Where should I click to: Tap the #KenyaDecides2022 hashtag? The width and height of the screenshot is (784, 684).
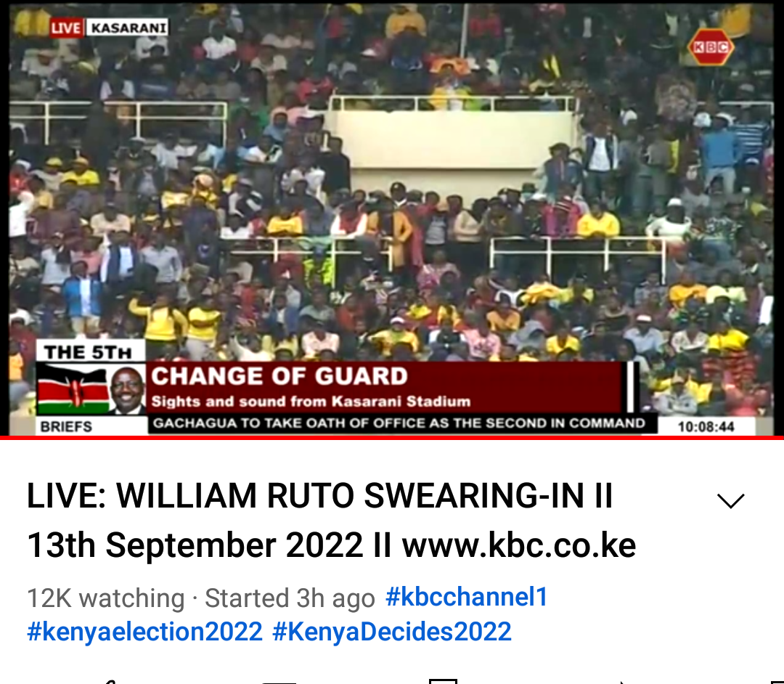click(391, 632)
